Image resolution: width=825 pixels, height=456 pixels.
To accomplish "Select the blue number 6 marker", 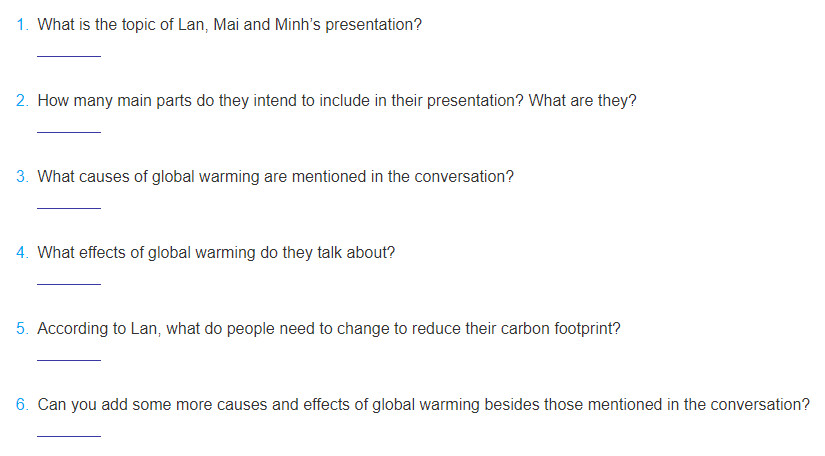I will point(22,404).
